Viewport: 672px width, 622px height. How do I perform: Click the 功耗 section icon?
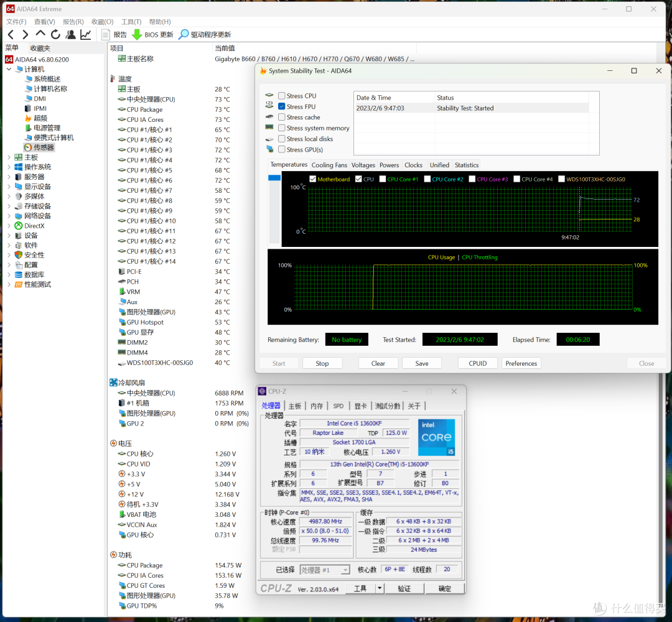click(x=114, y=555)
